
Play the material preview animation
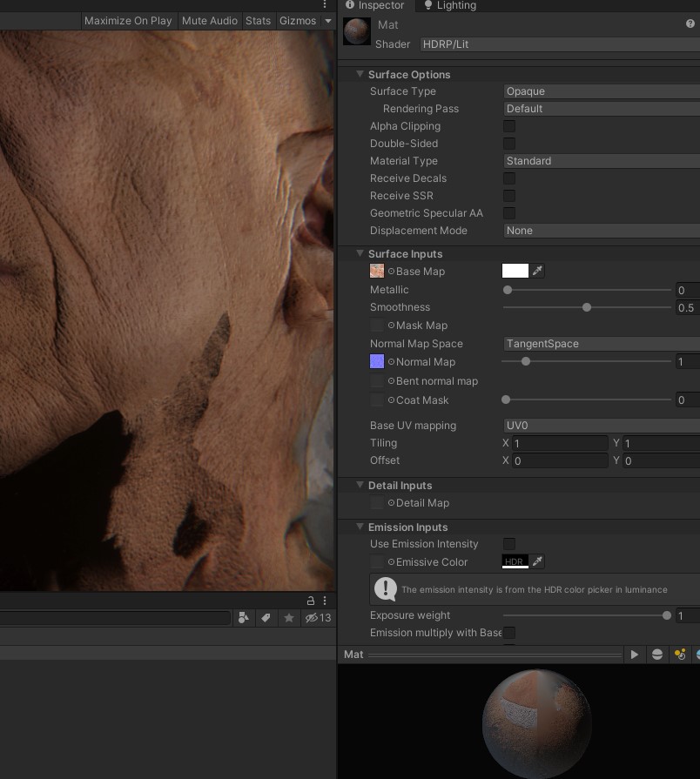coord(635,655)
